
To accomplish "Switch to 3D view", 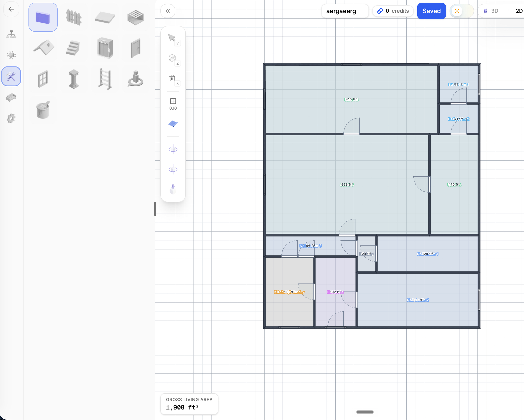I will pos(491,11).
